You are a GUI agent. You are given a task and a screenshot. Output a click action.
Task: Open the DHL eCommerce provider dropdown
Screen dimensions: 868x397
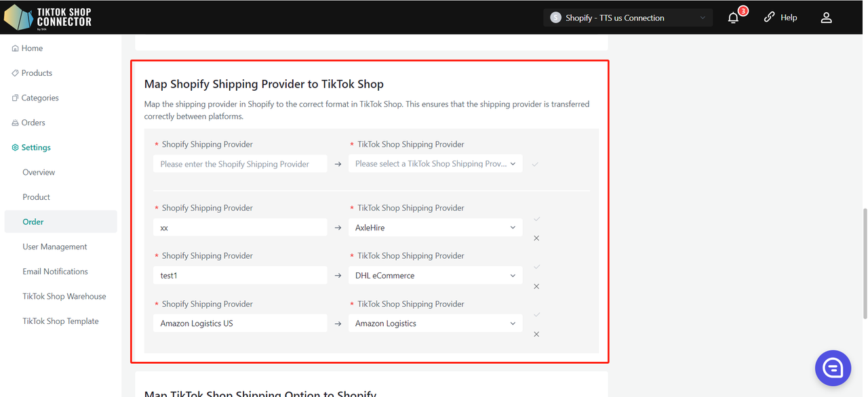coord(435,276)
